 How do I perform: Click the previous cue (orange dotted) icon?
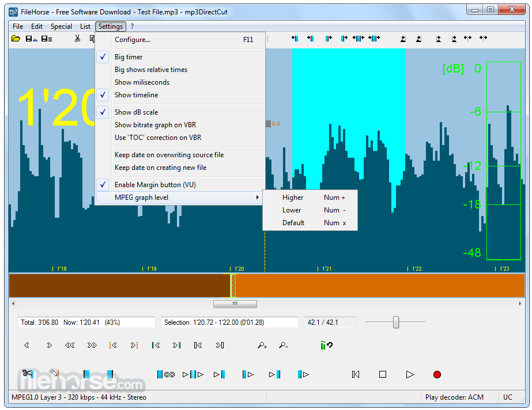(113, 346)
